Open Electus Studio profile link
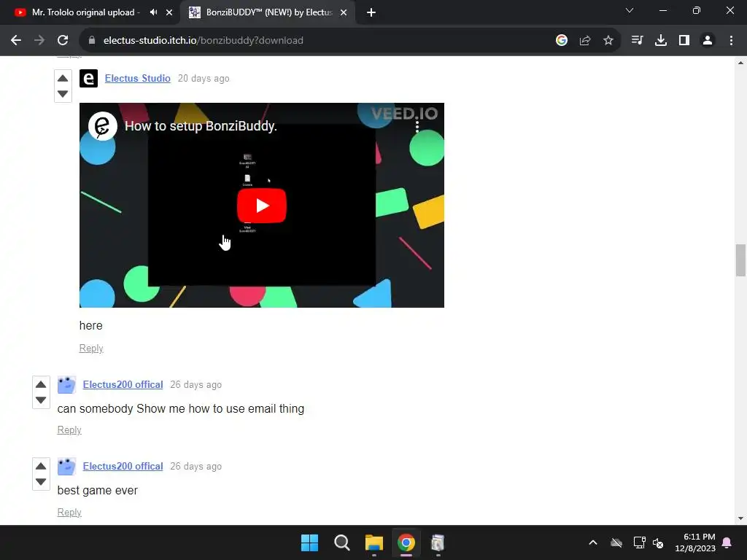Image resolution: width=747 pixels, height=560 pixels. coord(138,78)
